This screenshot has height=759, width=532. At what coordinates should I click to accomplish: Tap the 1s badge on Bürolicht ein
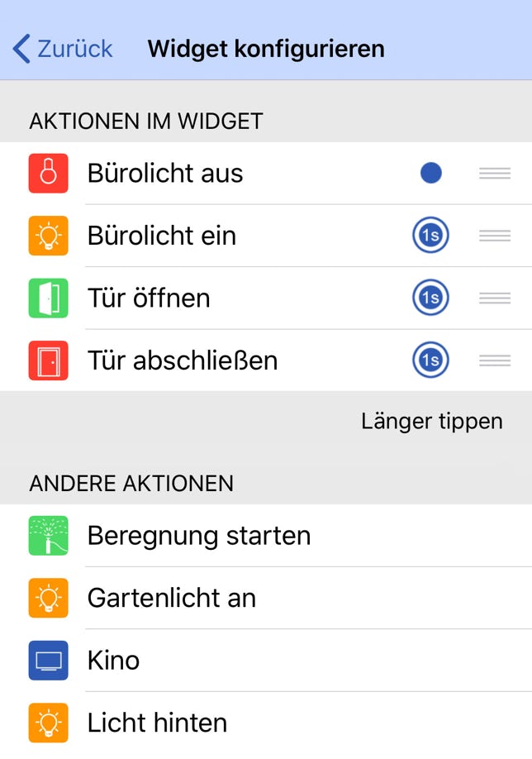[430, 236]
